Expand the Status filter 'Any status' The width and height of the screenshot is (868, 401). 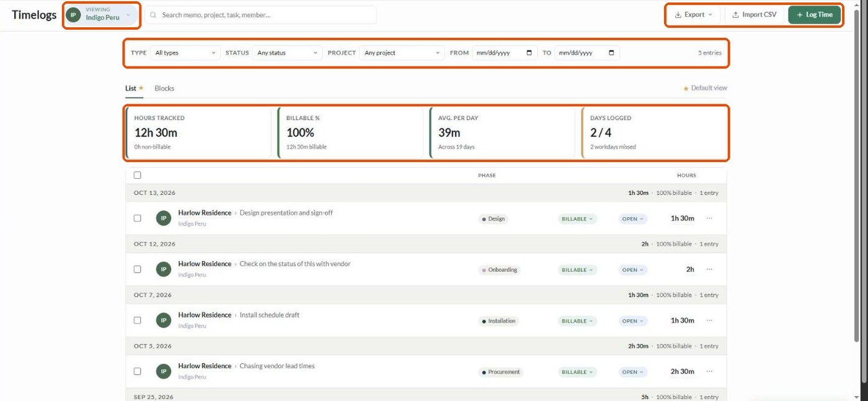288,53
